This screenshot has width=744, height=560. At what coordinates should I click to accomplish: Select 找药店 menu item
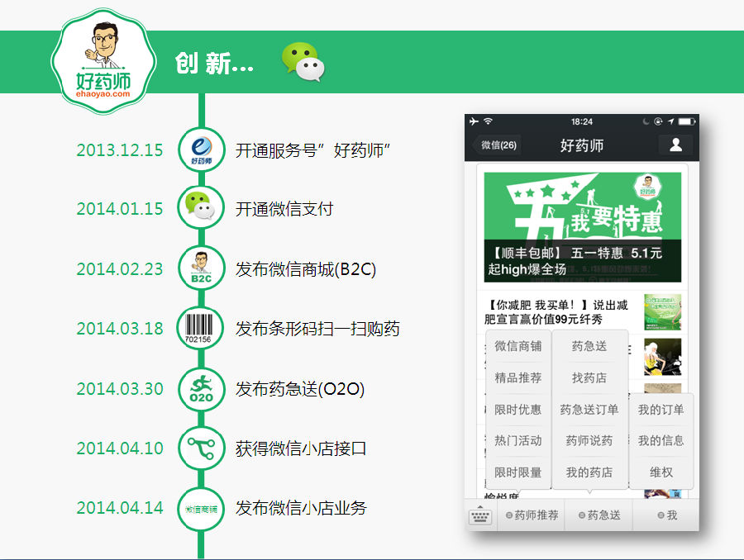(589, 378)
